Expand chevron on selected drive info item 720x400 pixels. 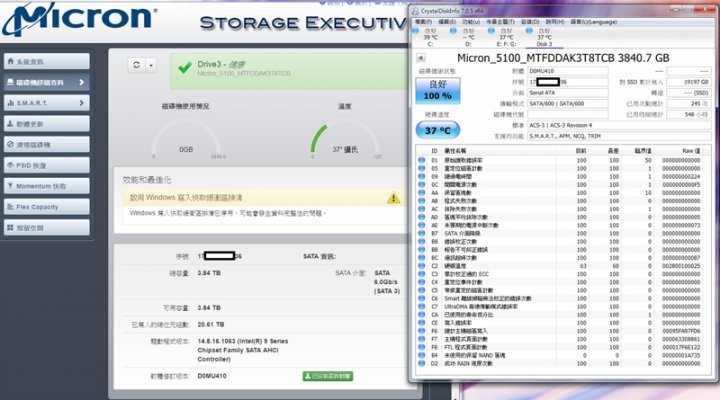81,82
